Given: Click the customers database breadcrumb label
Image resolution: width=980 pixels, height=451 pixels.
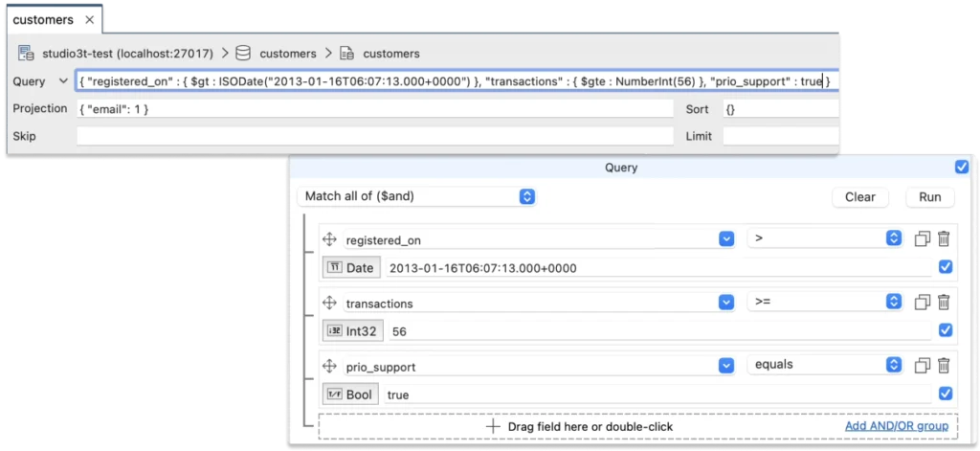Looking at the screenshot, I should point(288,54).
